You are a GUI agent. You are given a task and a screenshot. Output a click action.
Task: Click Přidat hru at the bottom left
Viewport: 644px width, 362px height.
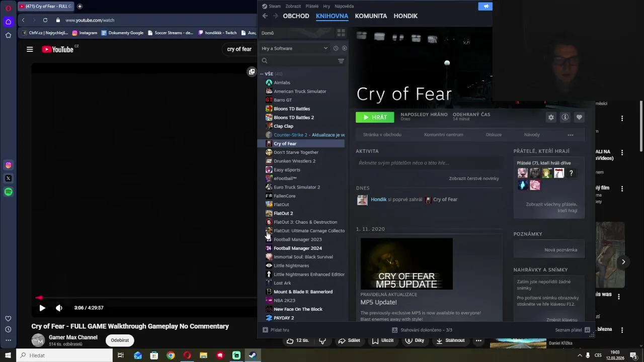click(x=276, y=330)
